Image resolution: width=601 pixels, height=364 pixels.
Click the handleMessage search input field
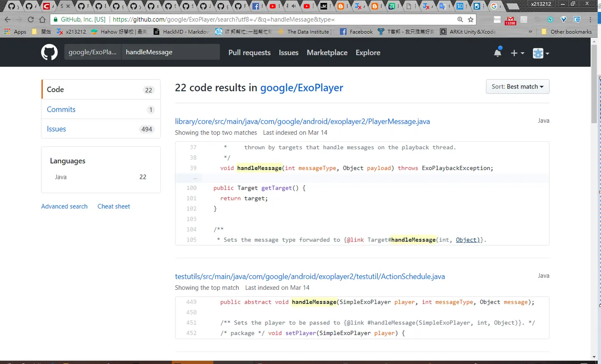pos(171,52)
